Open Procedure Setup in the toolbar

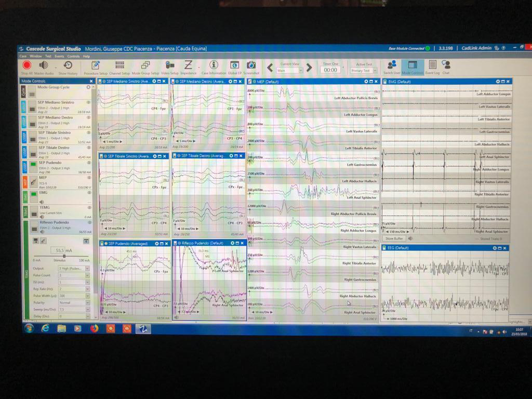[x=96, y=66]
